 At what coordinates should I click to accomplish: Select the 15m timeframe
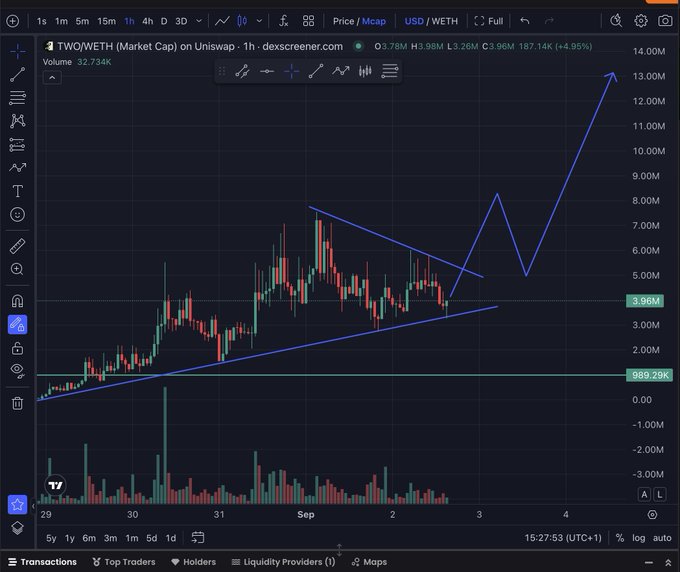(106, 21)
